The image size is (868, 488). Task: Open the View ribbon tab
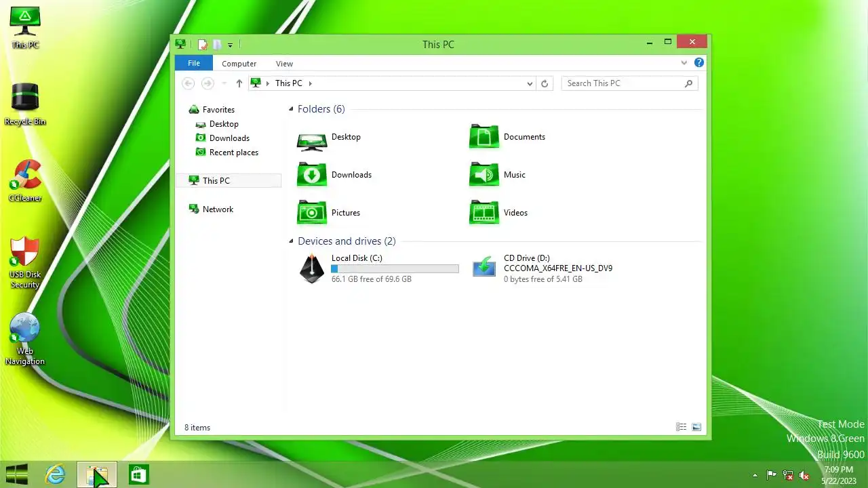(x=284, y=64)
